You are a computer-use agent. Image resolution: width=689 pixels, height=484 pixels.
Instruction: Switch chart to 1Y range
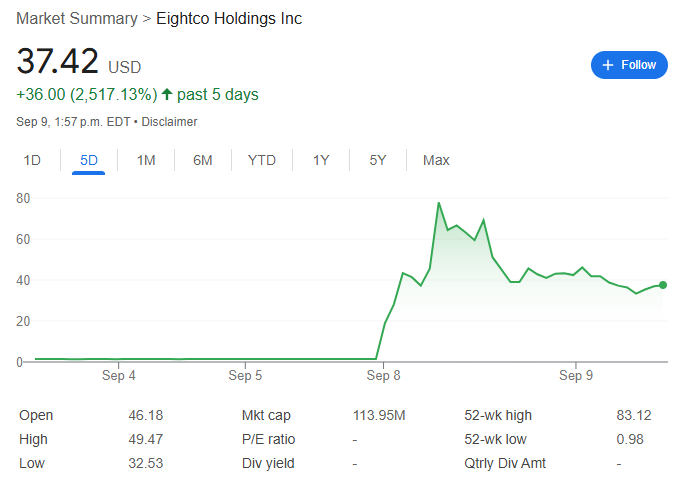(321, 160)
